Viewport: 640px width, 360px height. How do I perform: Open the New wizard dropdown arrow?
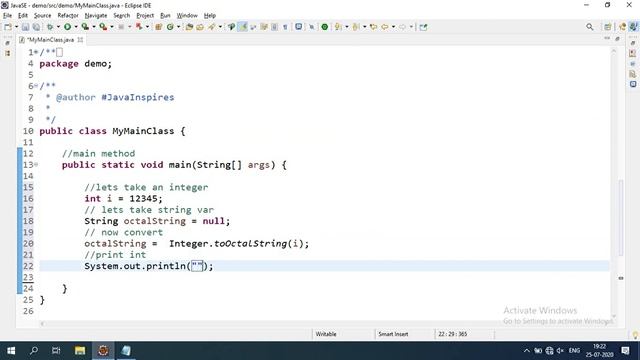click(x=16, y=27)
